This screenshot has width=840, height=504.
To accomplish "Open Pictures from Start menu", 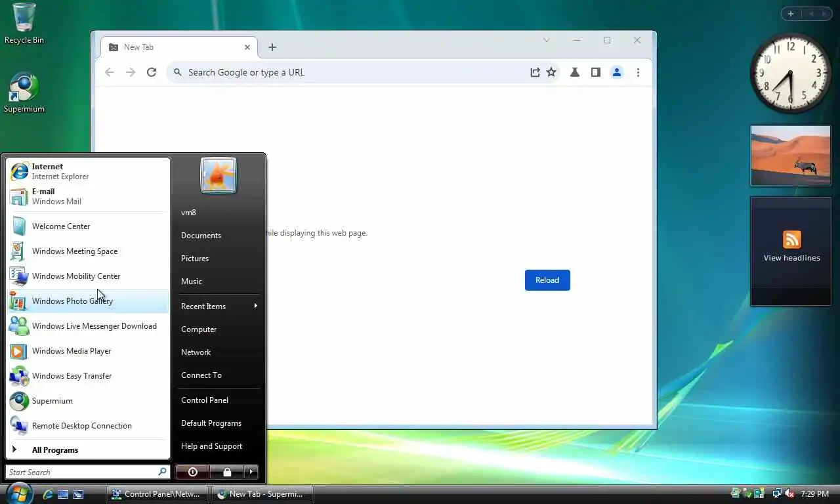I will click(219, 259).
